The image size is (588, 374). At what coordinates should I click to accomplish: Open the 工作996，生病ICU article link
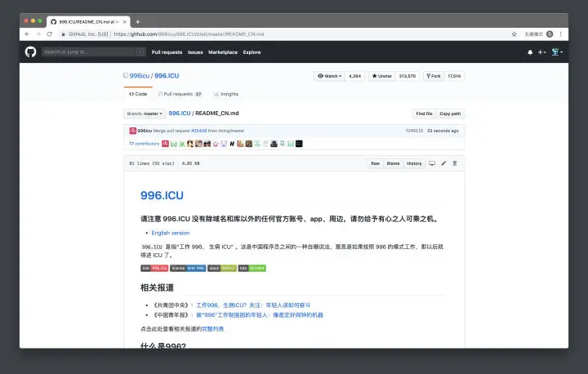tap(253, 305)
